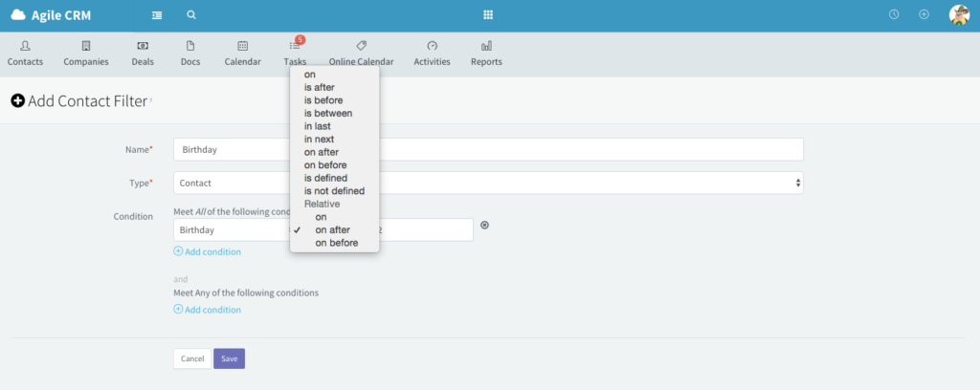Viewport: 980px width, 390px height.
Task: Open the Docs section
Action: 190,53
